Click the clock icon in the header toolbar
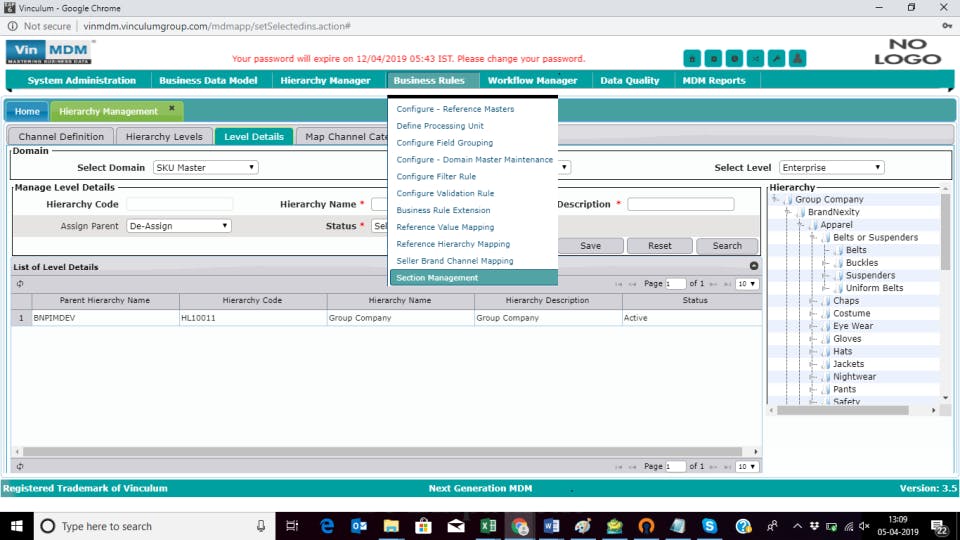The image size is (960, 540). point(734,59)
